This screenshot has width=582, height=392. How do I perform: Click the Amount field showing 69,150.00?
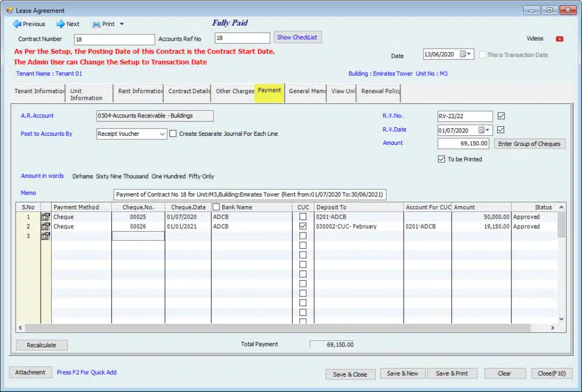click(463, 144)
